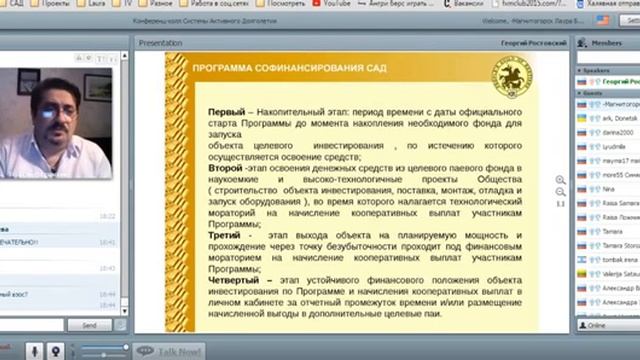This screenshot has width=640, height=360.
Task: Select member Nina
Action: 608,189
